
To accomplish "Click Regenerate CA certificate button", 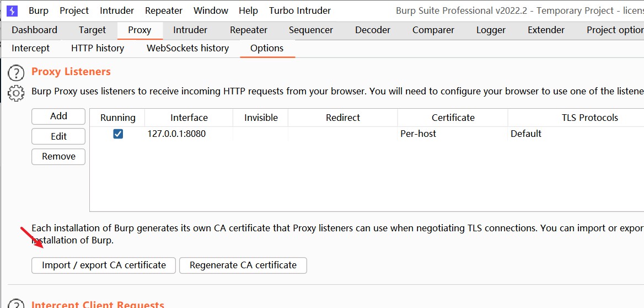I will pyautogui.click(x=243, y=265).
